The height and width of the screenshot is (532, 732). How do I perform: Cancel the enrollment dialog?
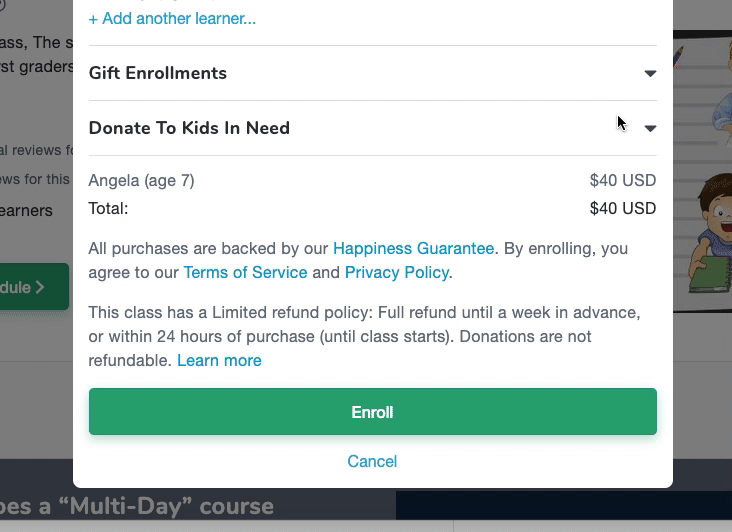click(x=372, y=461)
